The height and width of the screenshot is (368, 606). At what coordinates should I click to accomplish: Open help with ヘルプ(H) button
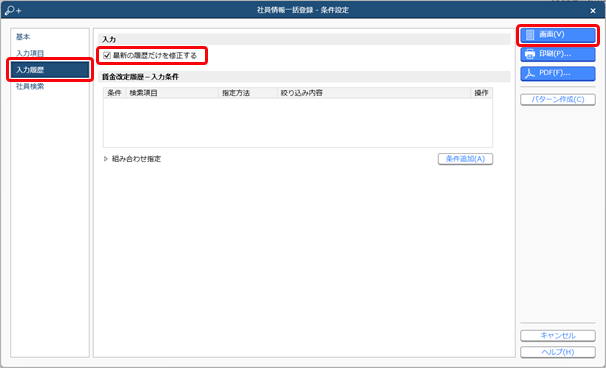(x=557, y=352)
